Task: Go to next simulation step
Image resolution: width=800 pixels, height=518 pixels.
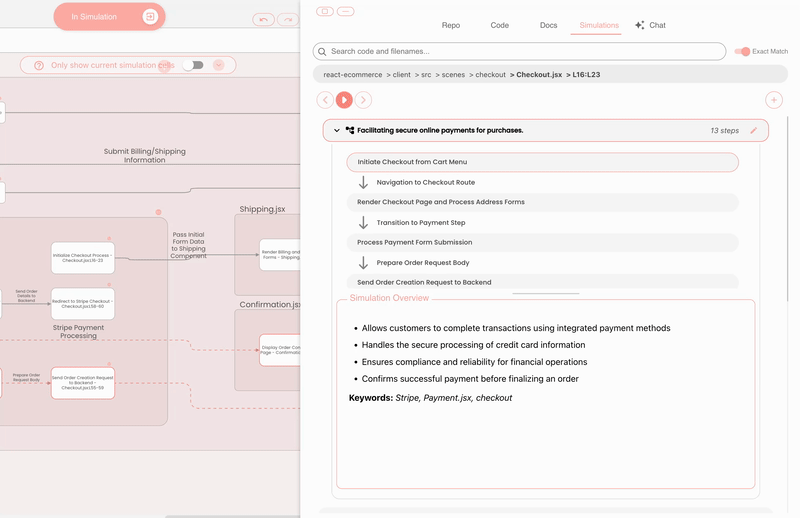Action: tap(363, 100)
